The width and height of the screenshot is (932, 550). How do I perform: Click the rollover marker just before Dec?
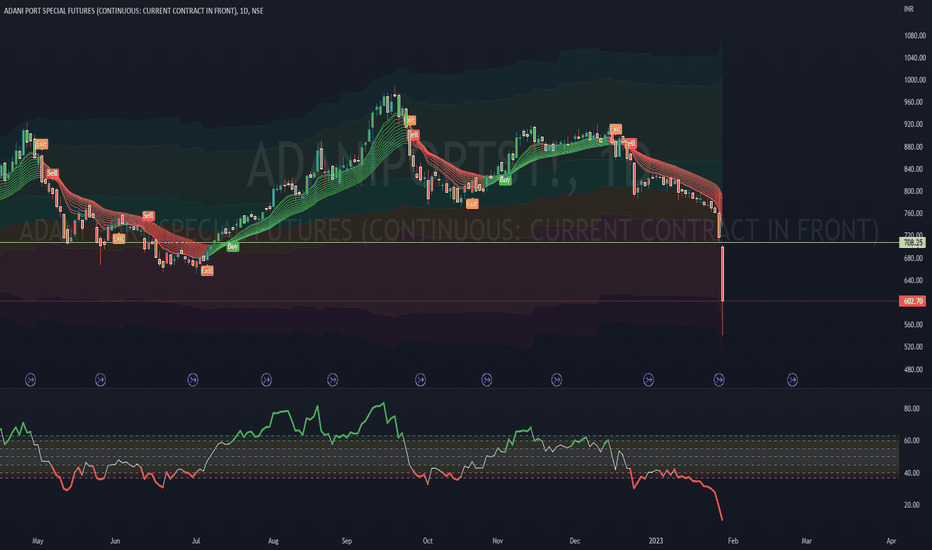point(556,379)
